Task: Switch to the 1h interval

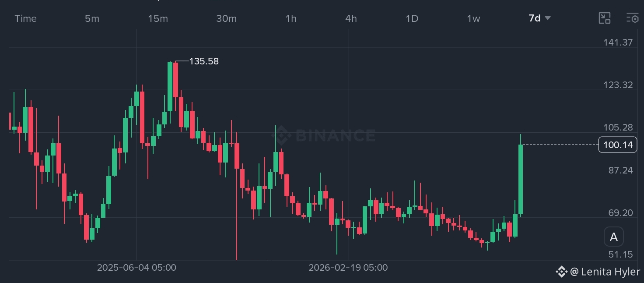Action: click(291, 18)
